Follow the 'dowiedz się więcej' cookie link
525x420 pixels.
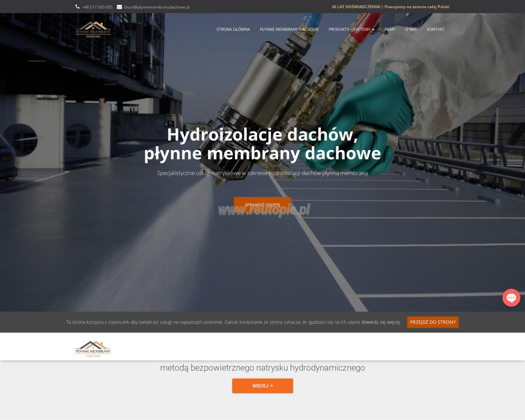(x=381, y=322)
